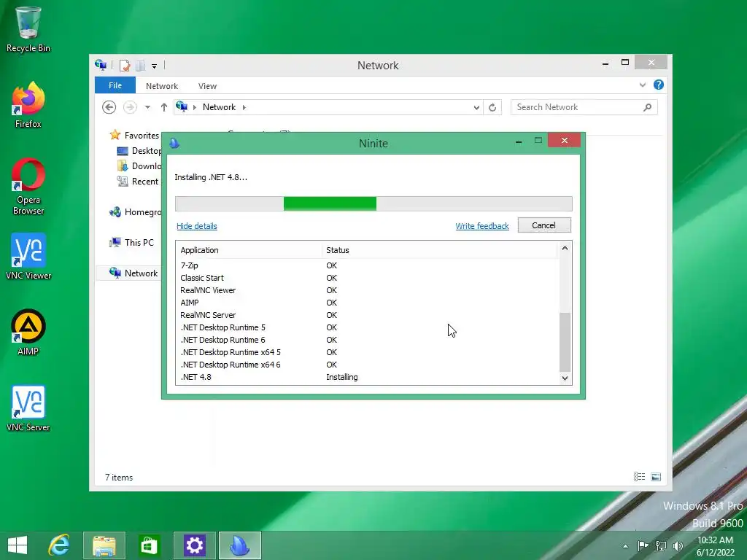This screenshot has width=747, height=560.
Task: Click the Explorer back arrow button
Action: [x=109, y=107]
